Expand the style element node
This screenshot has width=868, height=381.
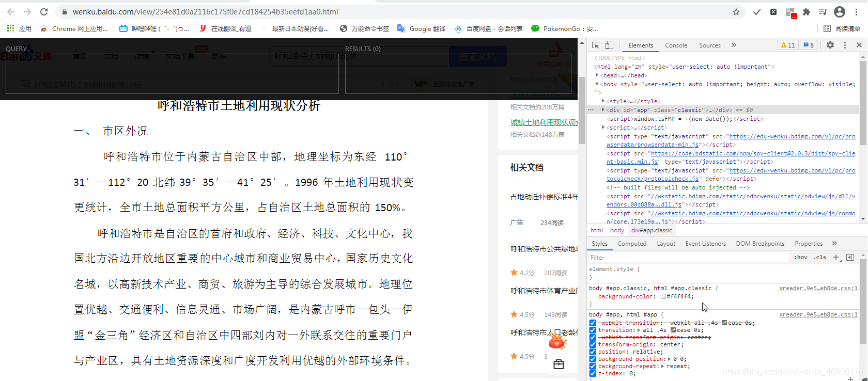click(x=603, y=101)
